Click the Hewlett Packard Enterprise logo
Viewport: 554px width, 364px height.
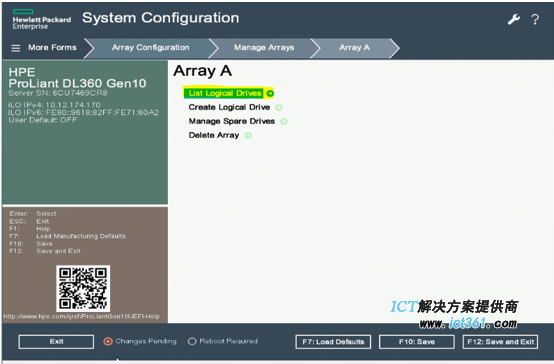click(x=41, y=19)
